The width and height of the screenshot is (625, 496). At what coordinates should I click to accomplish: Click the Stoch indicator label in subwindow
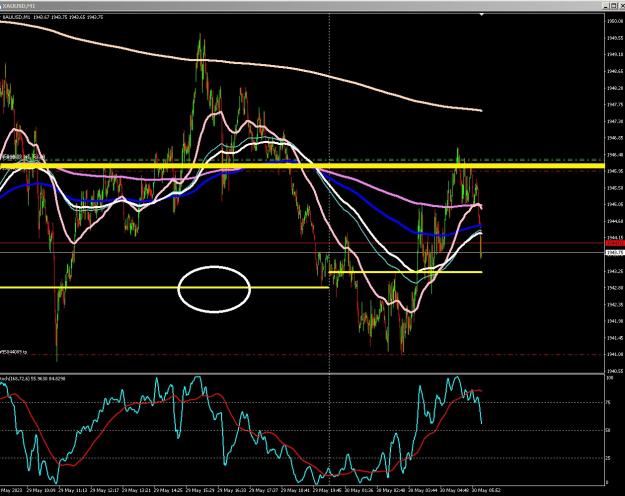click(x=33, y=378)
